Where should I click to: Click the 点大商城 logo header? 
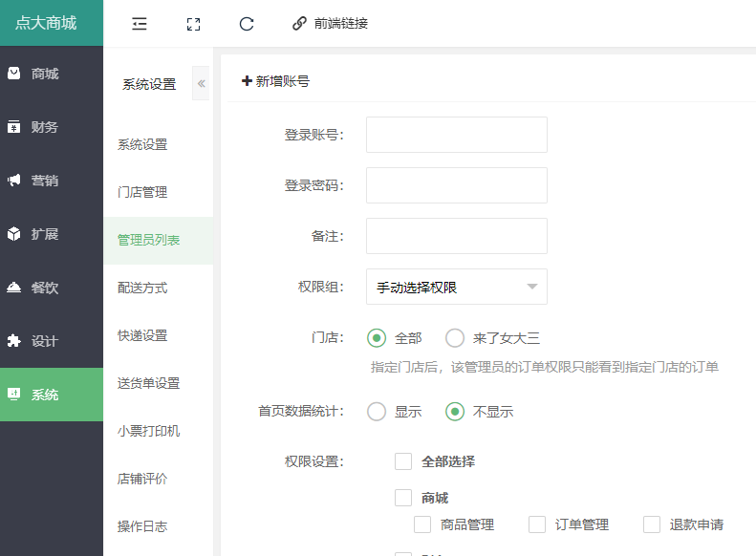[51, 23]
